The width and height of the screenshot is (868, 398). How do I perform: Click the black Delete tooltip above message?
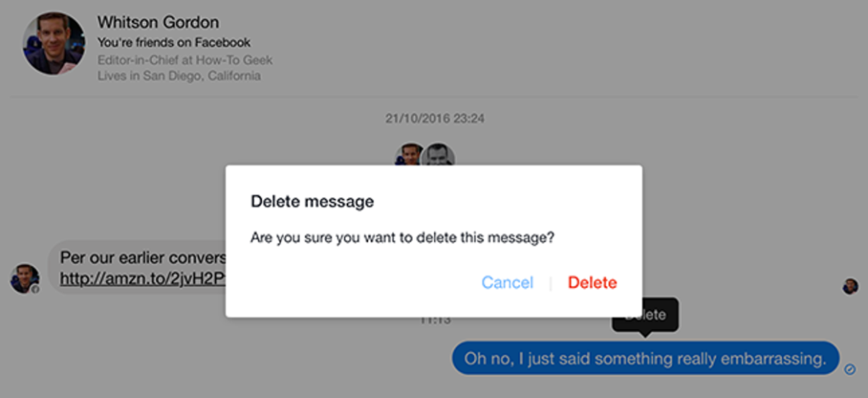[645, 314]
